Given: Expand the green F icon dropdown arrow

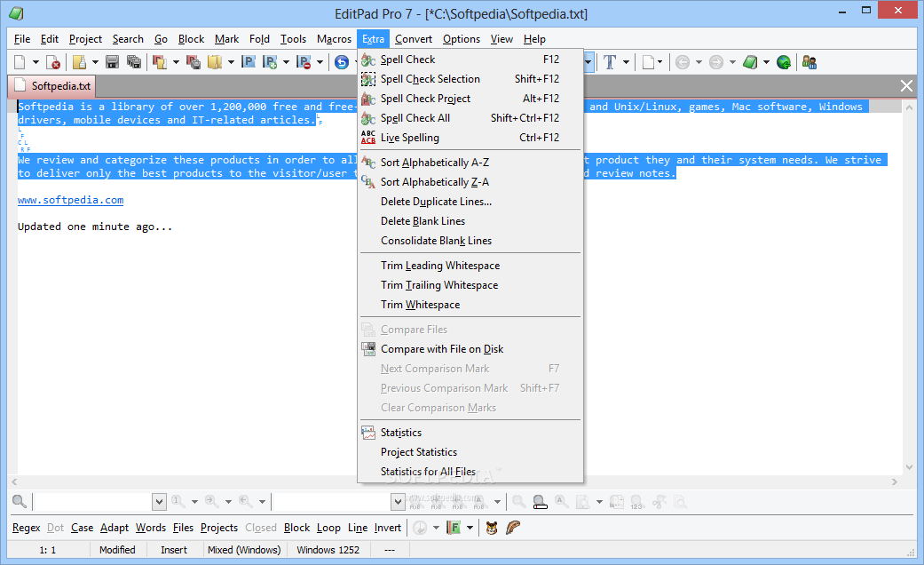Looking at the screenshot, I should (x=470, y=528).
